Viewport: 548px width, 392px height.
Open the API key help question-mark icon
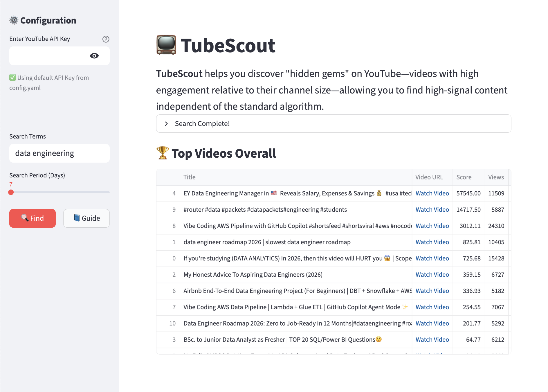point(106,39)
